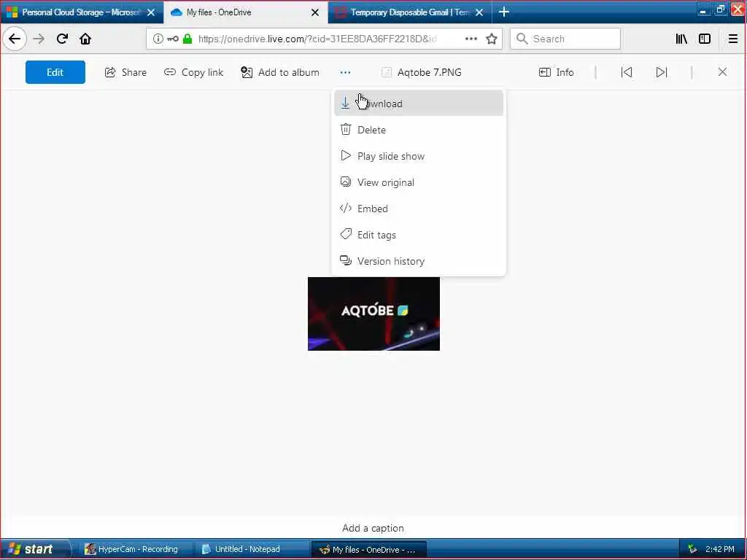The height and width of the screenshot is (560, 747).
Task: Click Add to album
Action: click(x=280, y=72)
